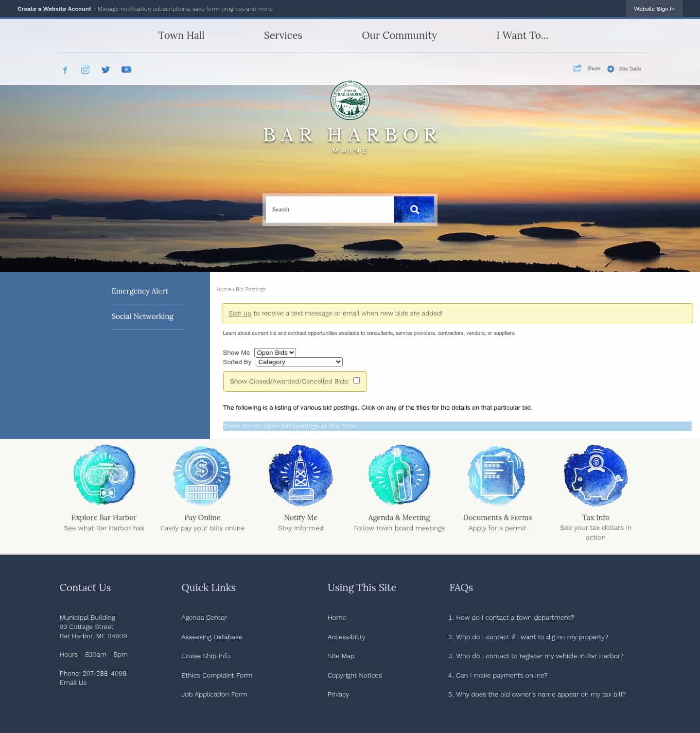Open Agenda Center quick link
700x733 pixels.
tap(204, 617)
